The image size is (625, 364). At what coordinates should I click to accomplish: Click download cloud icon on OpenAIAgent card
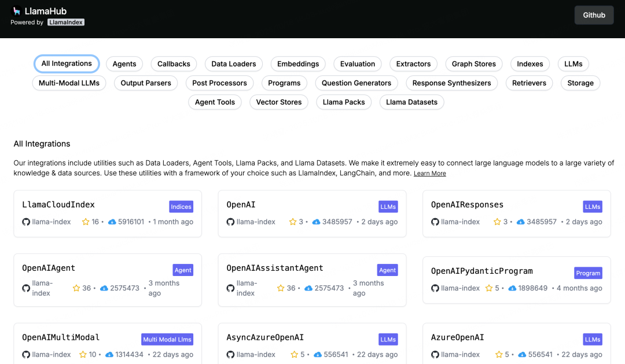click(104, 288)
